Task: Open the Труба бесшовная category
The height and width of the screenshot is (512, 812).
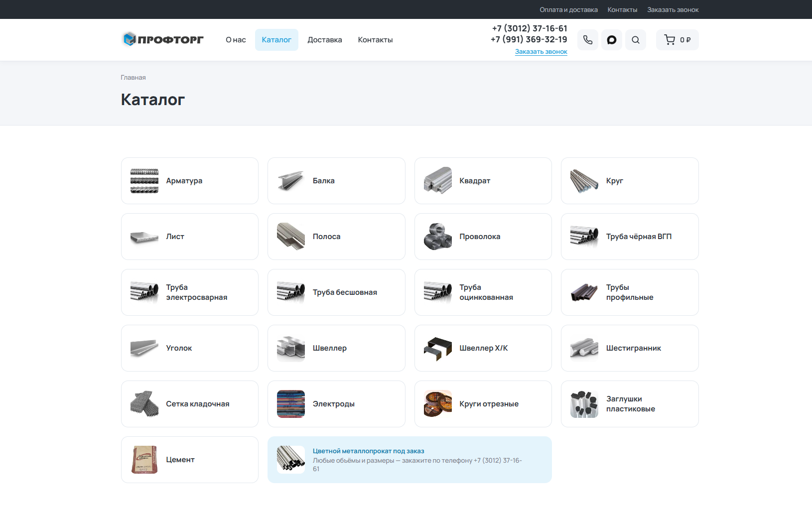Action: 336,292
